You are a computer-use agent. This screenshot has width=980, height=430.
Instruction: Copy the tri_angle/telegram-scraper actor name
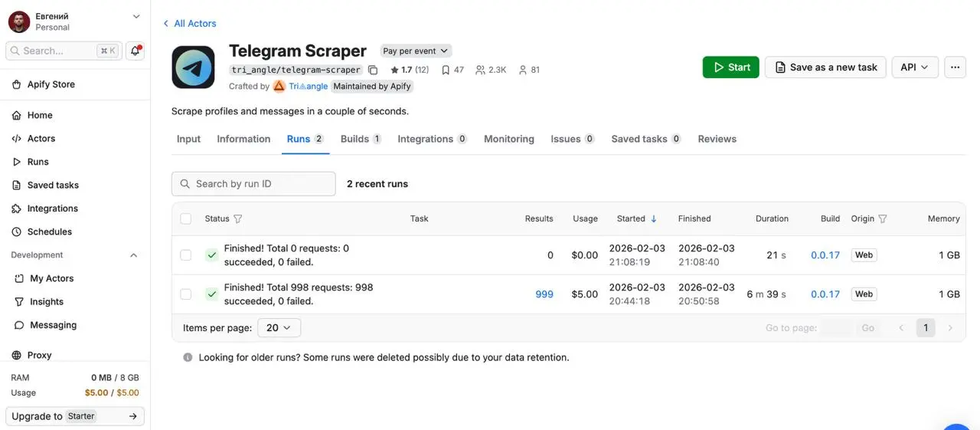point(373,70)
